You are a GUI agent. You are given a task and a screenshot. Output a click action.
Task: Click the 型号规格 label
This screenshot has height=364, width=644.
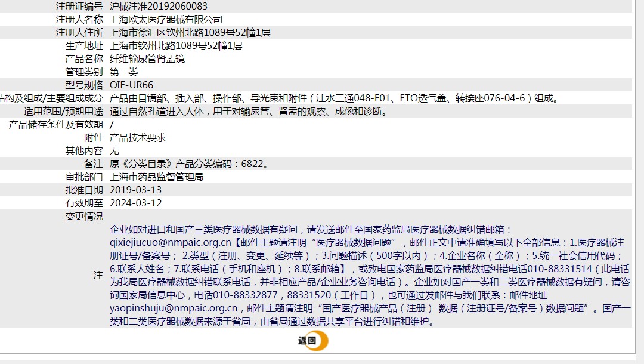(84, 85)
